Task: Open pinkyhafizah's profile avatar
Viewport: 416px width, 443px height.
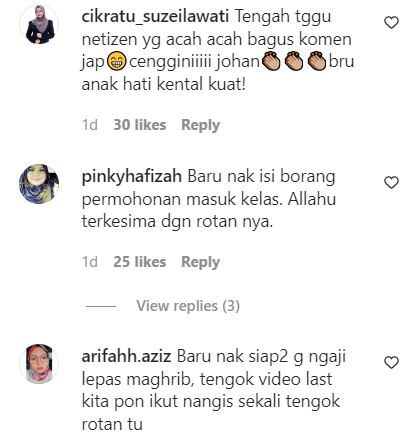Action: click(39, 184)
